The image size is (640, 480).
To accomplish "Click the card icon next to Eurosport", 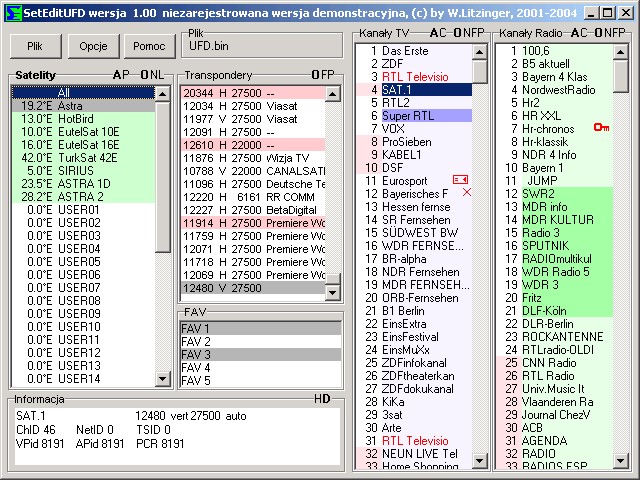I will [x=461, y=180].
